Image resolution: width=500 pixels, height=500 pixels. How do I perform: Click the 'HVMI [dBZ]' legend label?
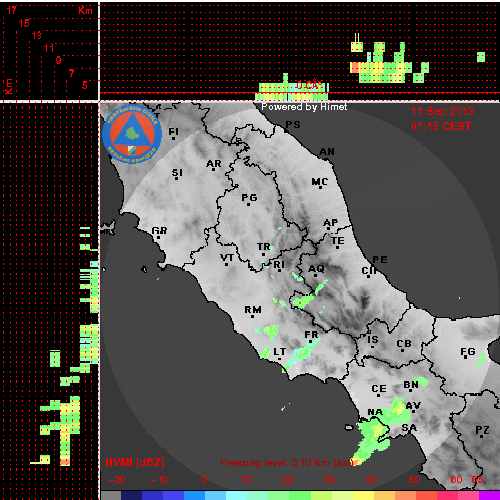tap(135, 462)
